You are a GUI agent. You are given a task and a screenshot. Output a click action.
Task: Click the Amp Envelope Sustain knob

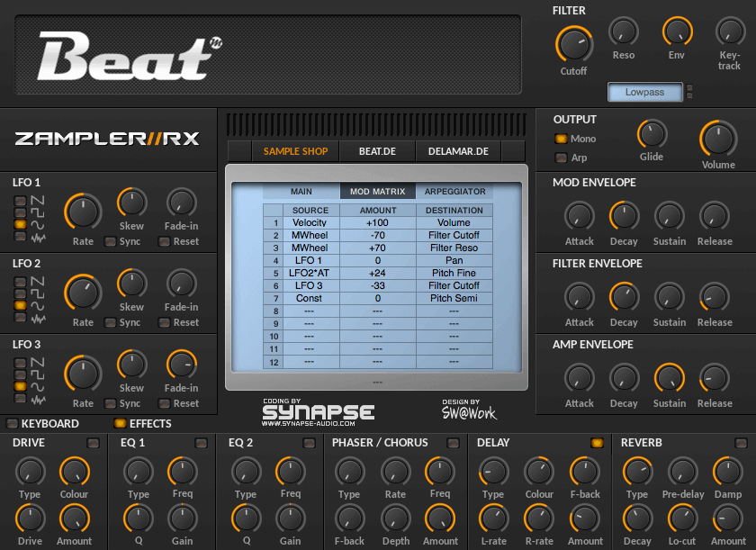pyautogui.click(x=670, y=378)
